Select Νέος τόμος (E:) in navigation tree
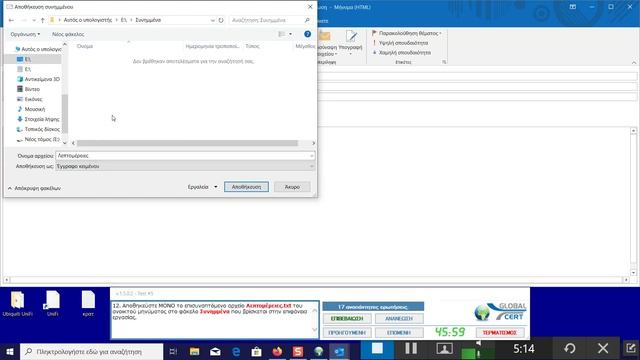 coord(38,139)
